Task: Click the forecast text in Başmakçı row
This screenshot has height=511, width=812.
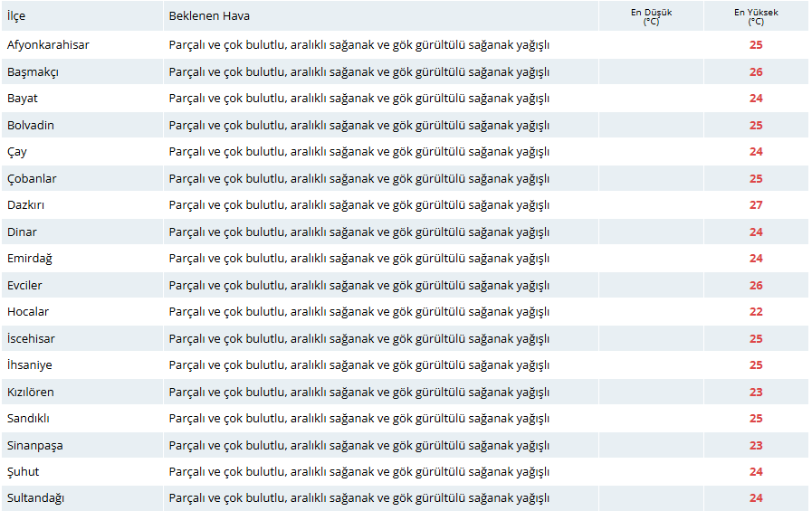Action: pos(358,71)
